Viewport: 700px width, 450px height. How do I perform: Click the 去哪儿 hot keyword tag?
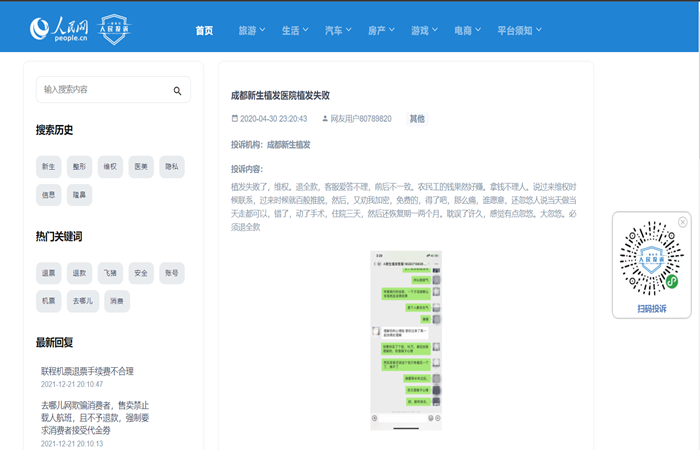[83, 300]
